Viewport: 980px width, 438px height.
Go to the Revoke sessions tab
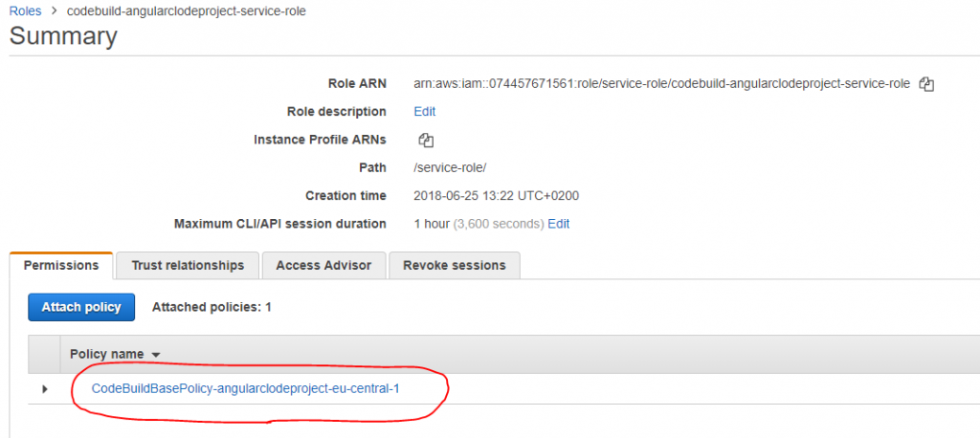[x=455, y=266]
